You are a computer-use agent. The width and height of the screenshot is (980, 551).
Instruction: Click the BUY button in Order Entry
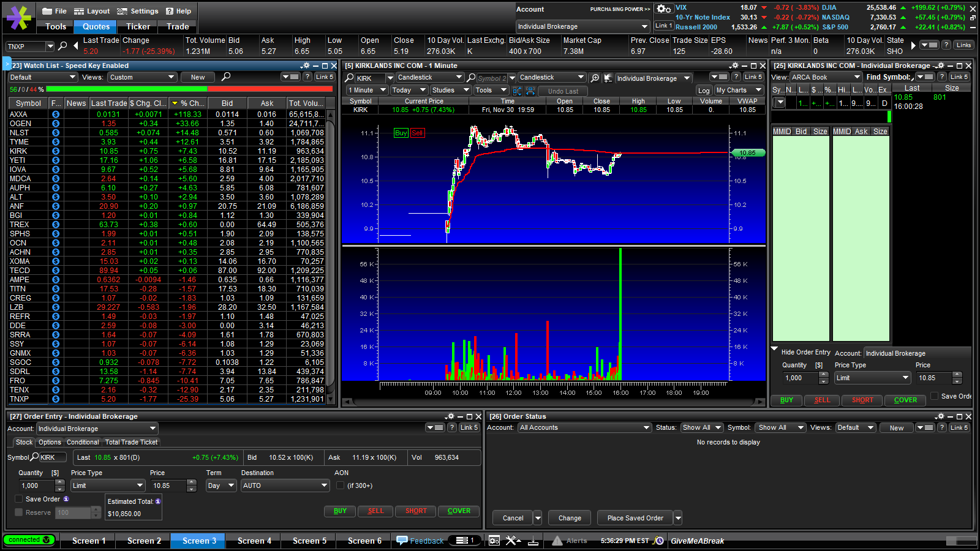pyautogui.click(x=340, y=511)
